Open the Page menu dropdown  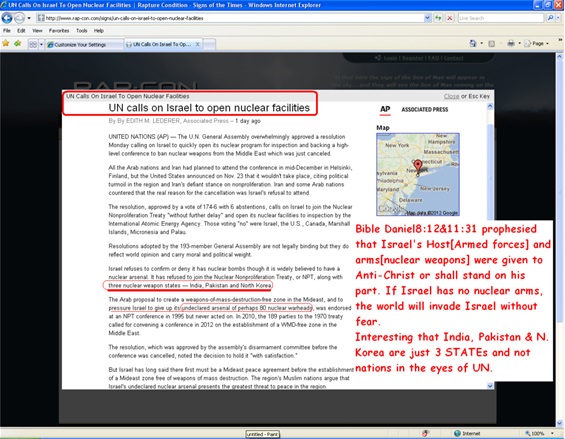[537, 44]
